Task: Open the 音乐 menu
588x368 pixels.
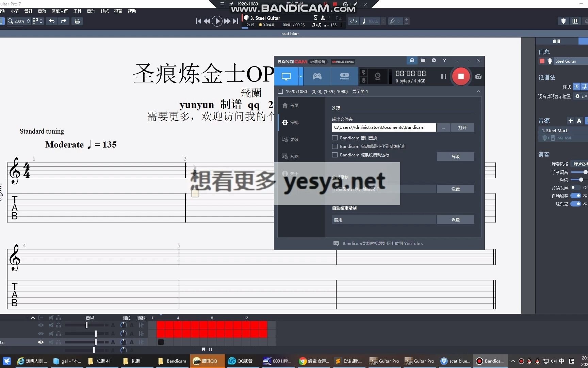Action: (91, 11)
